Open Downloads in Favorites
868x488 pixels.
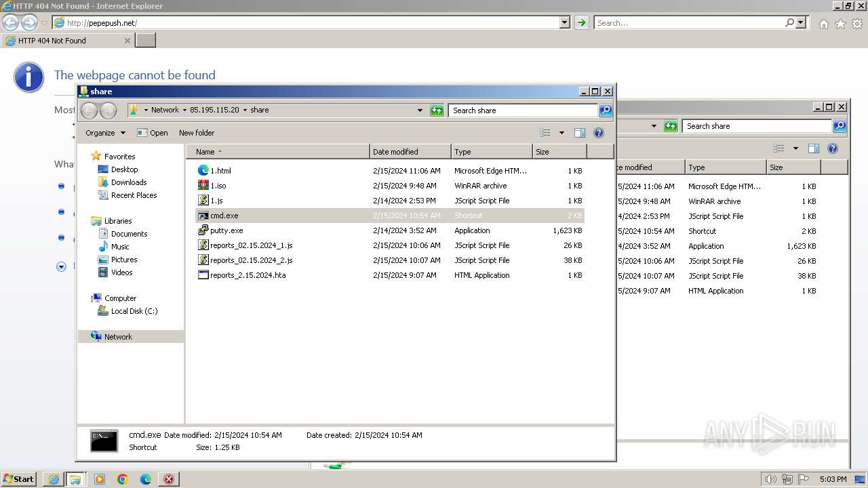pyautogui.click(x=122, y=182)
